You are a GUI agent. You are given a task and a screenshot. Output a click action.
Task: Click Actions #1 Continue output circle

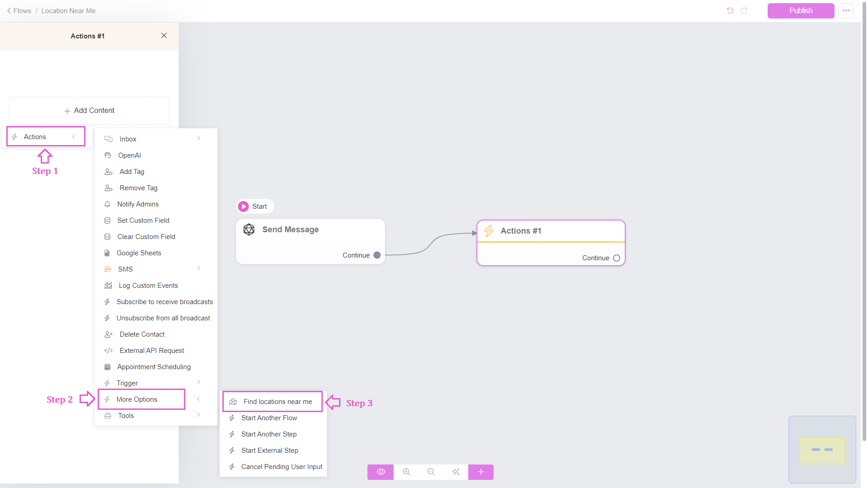[617, 258]
